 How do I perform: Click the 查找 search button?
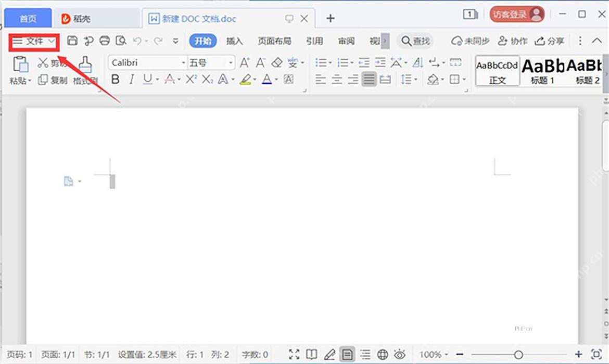[415, 41]
